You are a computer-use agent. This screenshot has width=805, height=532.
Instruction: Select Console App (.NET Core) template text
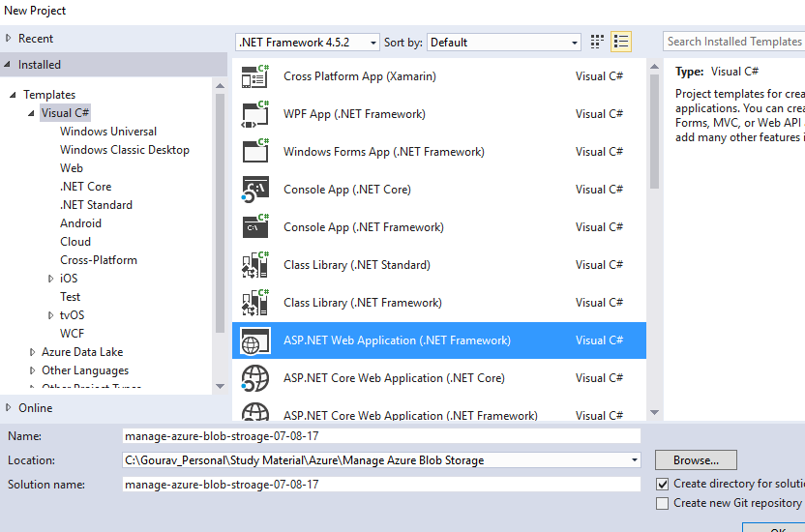tap(347, 190)
